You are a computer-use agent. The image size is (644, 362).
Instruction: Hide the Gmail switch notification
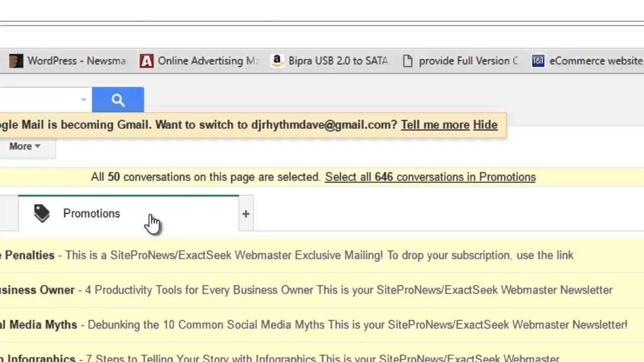coord(485,125)
